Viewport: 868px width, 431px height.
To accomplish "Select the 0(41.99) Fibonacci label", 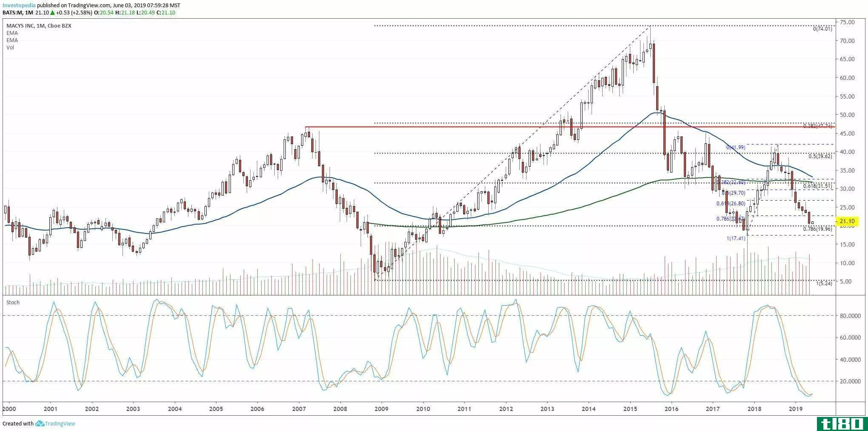I will 736,147.
